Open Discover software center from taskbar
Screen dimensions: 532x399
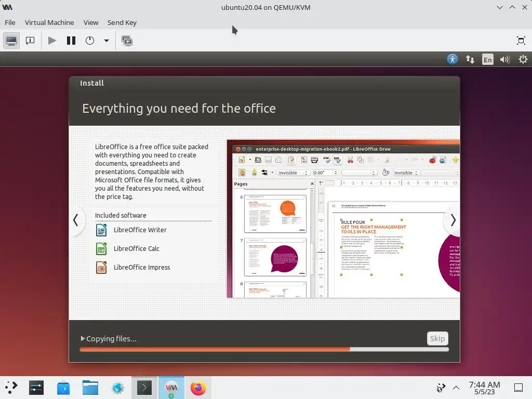tap(63, 388)
